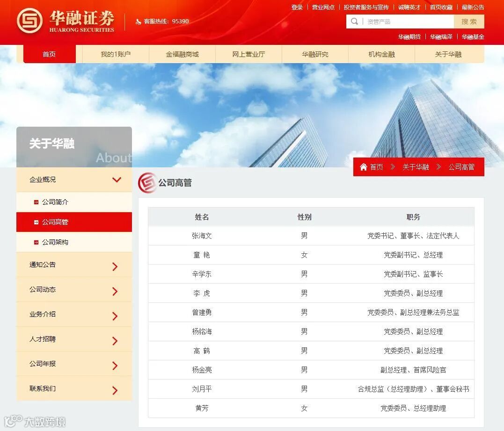Open 投资者服务与宣传 top link
The height and width of the screenshot is (431, 504).
tap(366, 7)
